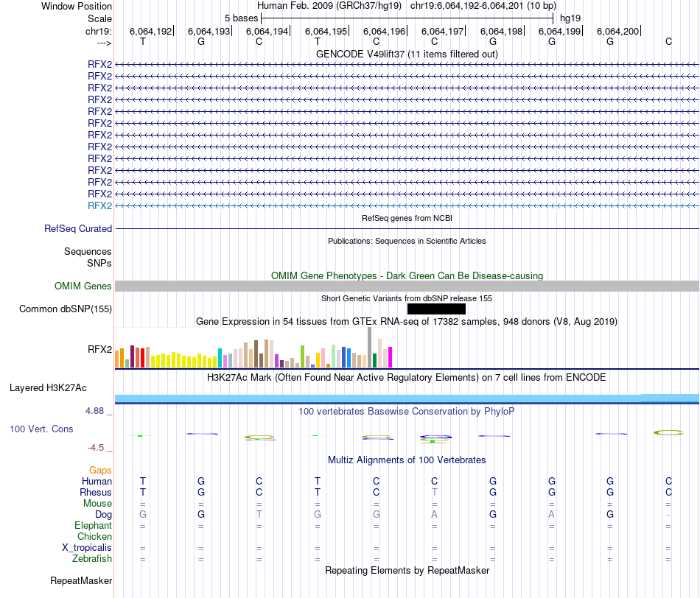Screen dimensions: 700x598
Task: Select the 'Zebrafish' alignment row label
Action: [92, 558]
